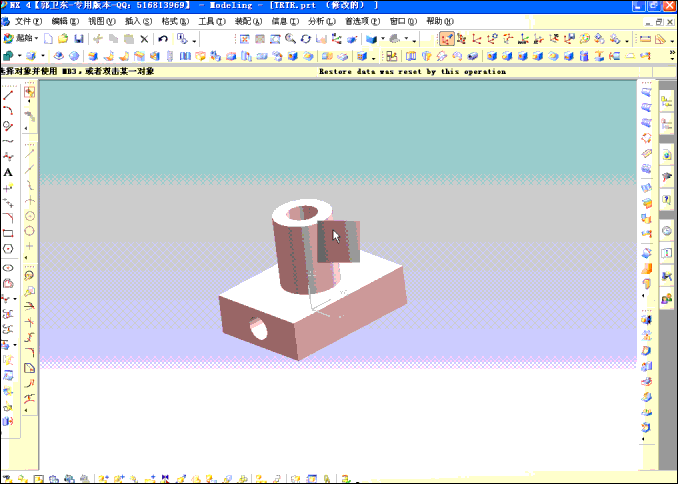Viewport: 678px width, 484px height.
Task: Select the Ellipse curve tool
Action: pos(8,268)
